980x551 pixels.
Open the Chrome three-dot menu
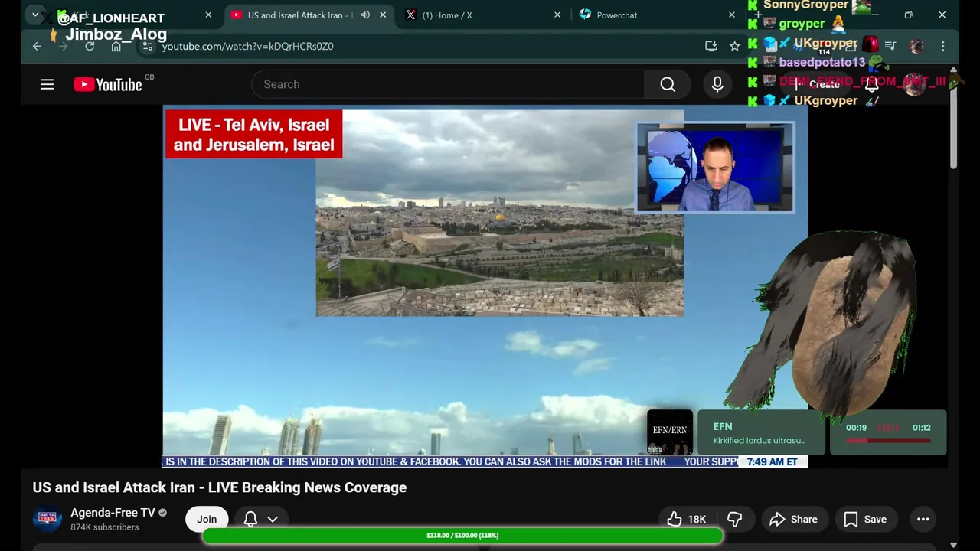pos(943,46)
